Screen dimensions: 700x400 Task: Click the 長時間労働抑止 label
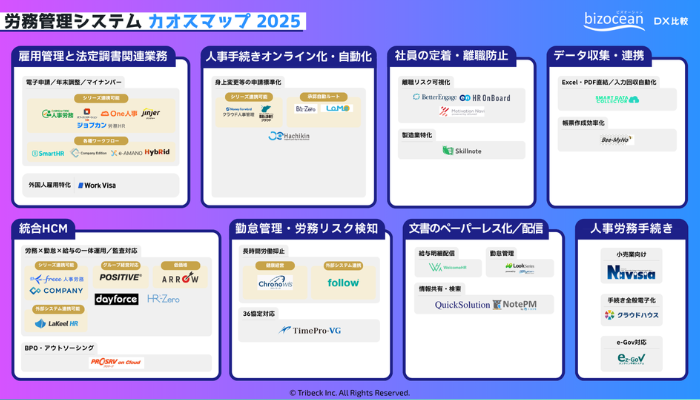pos(263,251)
